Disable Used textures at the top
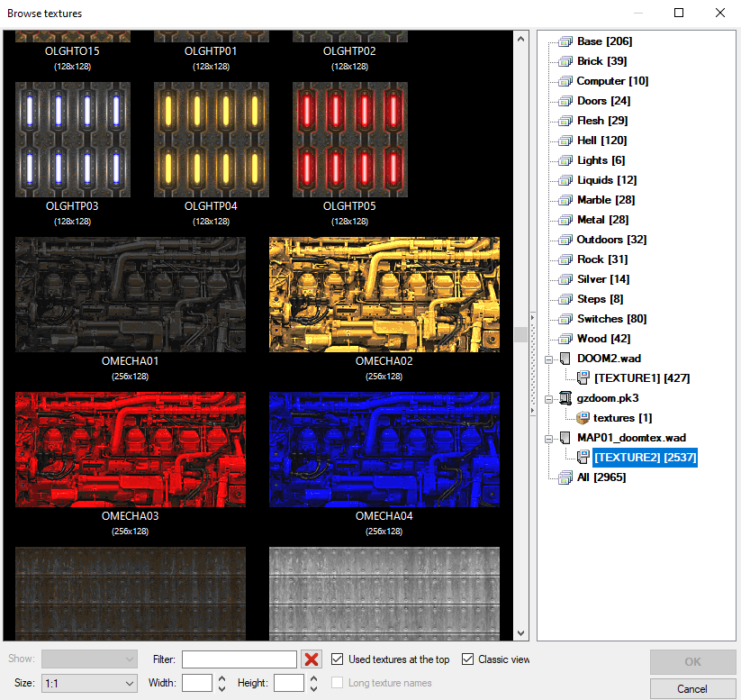 click(x=338, y=659)
